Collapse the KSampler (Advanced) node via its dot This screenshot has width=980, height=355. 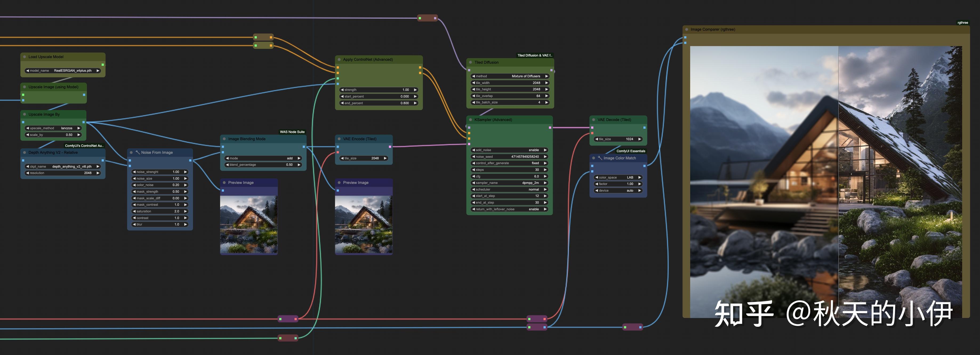coord(470,120)
